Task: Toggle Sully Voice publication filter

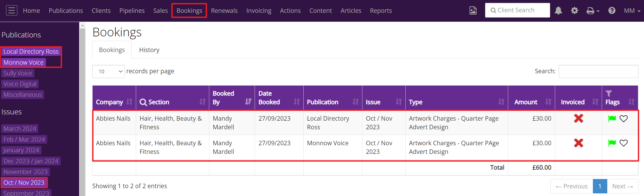Action: coord(18,73)
